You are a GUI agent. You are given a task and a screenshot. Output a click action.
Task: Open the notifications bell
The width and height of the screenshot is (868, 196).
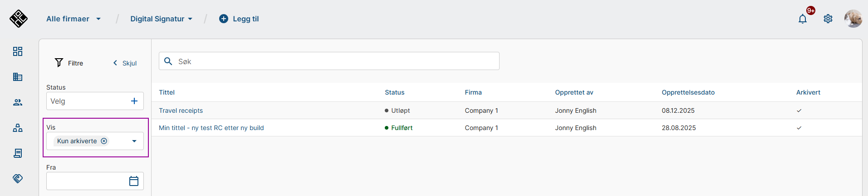(x=803, y=19)
